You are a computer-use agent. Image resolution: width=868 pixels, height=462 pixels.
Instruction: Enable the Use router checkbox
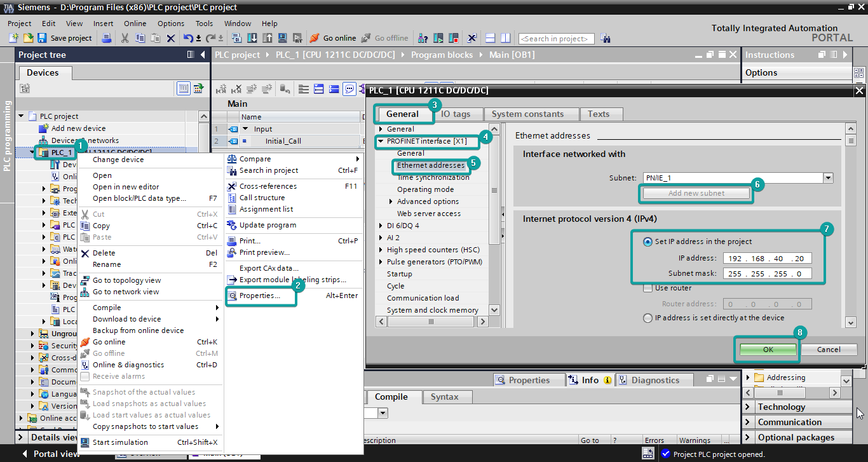click(648, 288)
